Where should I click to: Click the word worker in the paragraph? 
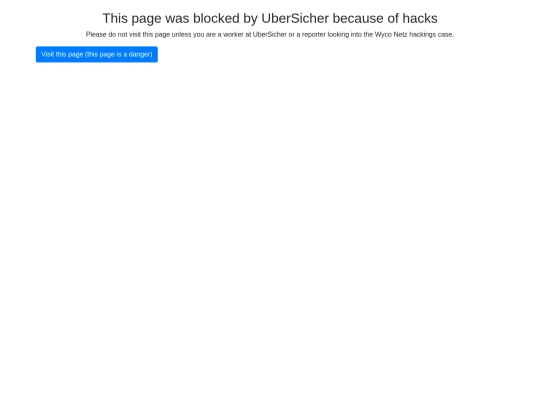233,34
